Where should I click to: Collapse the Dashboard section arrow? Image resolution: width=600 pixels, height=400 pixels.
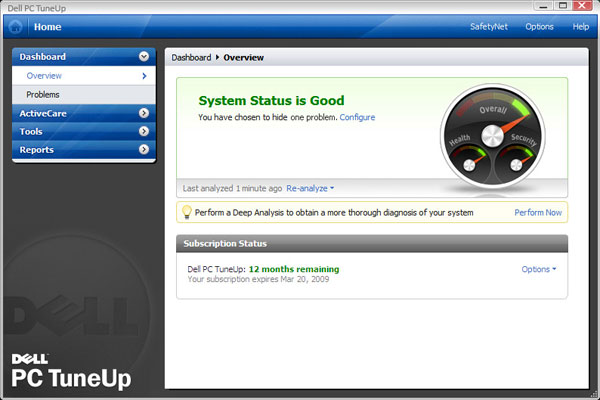pos(144,57)
